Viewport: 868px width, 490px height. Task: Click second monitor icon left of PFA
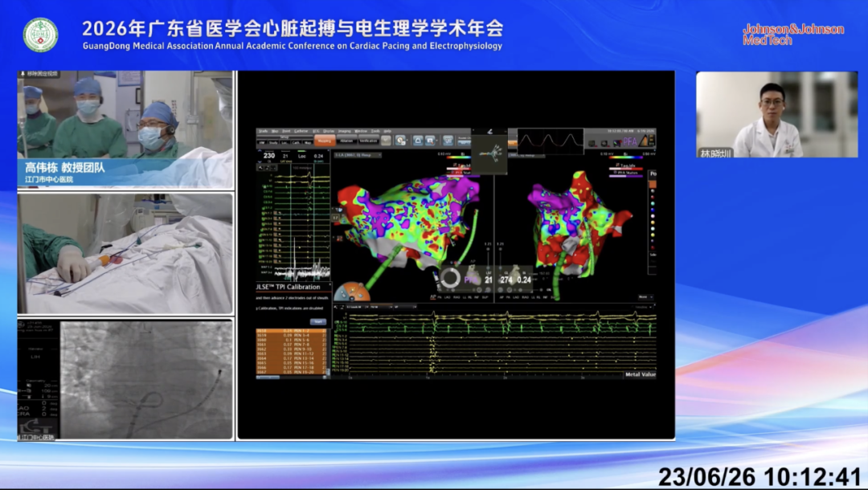[x=604, y=144]
